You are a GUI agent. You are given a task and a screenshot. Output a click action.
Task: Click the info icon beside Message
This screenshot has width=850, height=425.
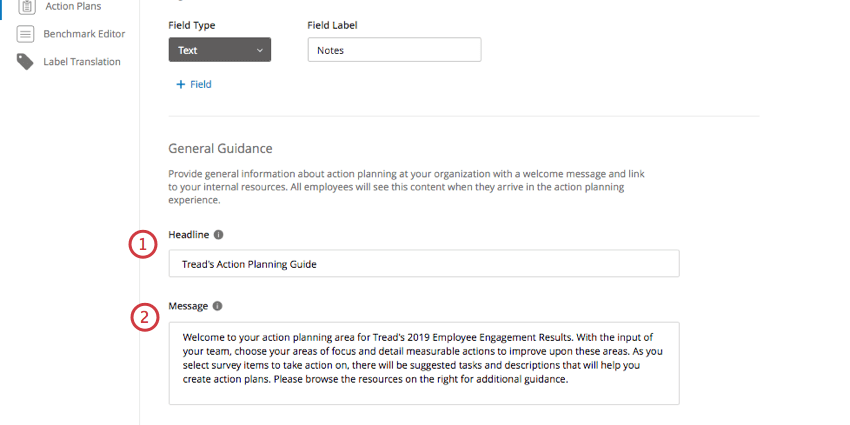coord(217,306)
